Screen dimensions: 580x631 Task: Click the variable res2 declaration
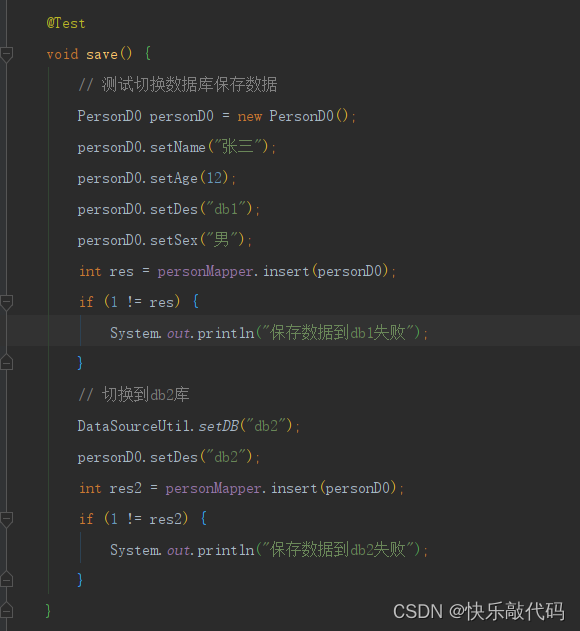click(125, 488)
